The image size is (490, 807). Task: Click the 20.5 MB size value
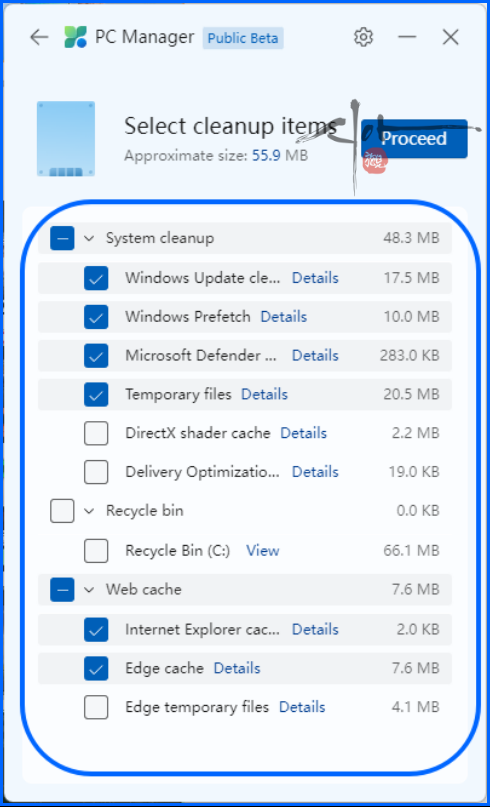point(411,394)
